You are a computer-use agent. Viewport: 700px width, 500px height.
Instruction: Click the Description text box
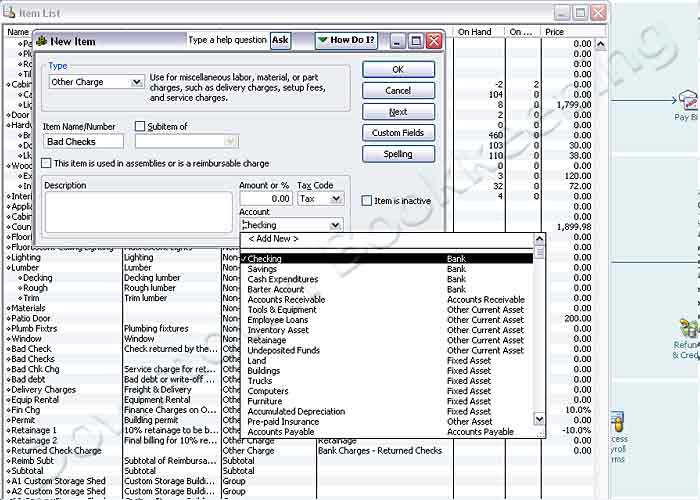pyautogui.click(x=138, y=212)
